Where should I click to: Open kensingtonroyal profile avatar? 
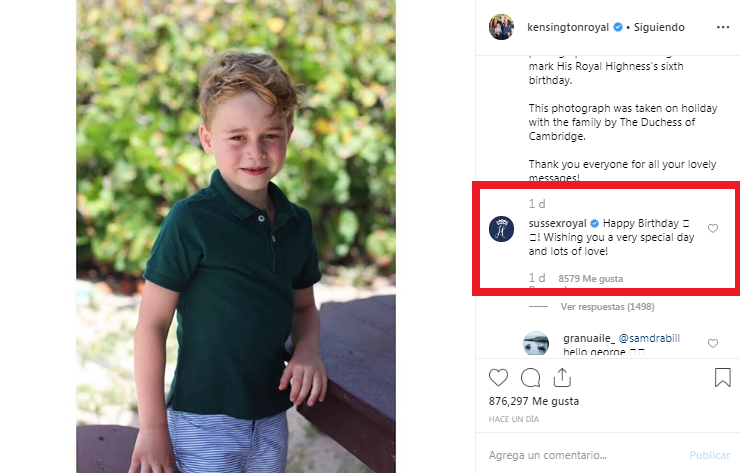pyautogui.click(x=501, y=27)
